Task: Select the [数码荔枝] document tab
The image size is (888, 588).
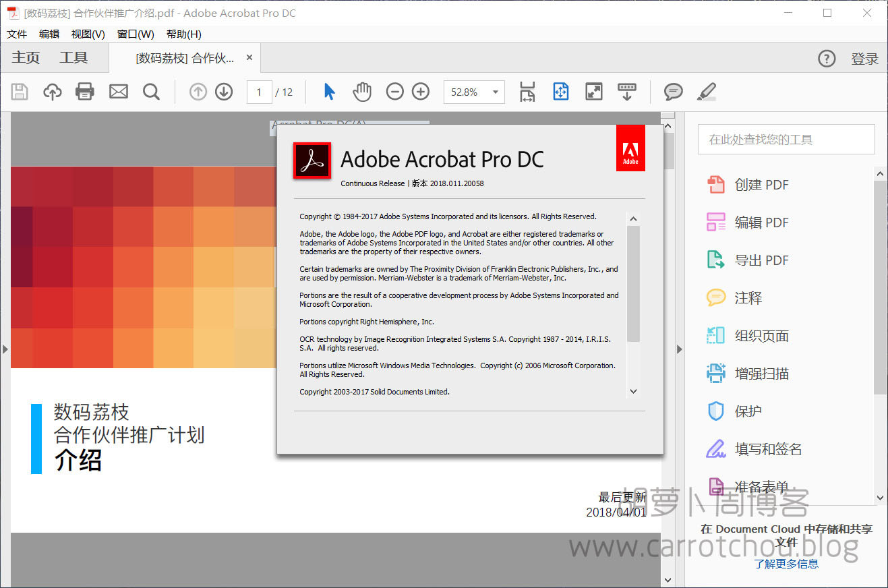Action: (x=185, y=58)
